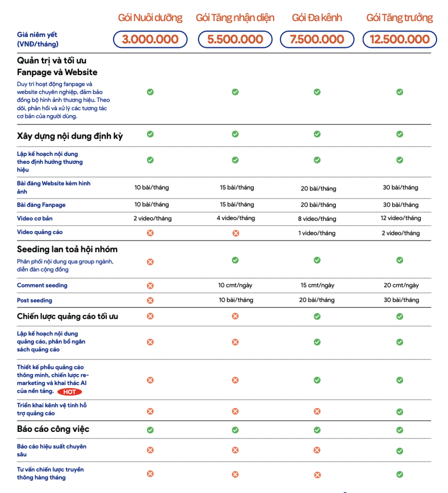Click the 8 video/tháng cell
The image size is (448, 493).
coord(317,219)
